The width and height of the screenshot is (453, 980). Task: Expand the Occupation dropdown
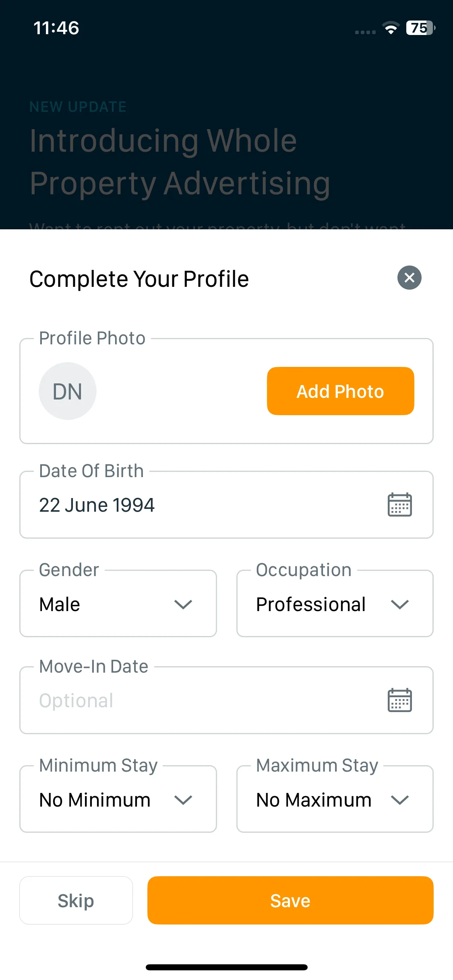pyautogui.click(x=335, y=603)
